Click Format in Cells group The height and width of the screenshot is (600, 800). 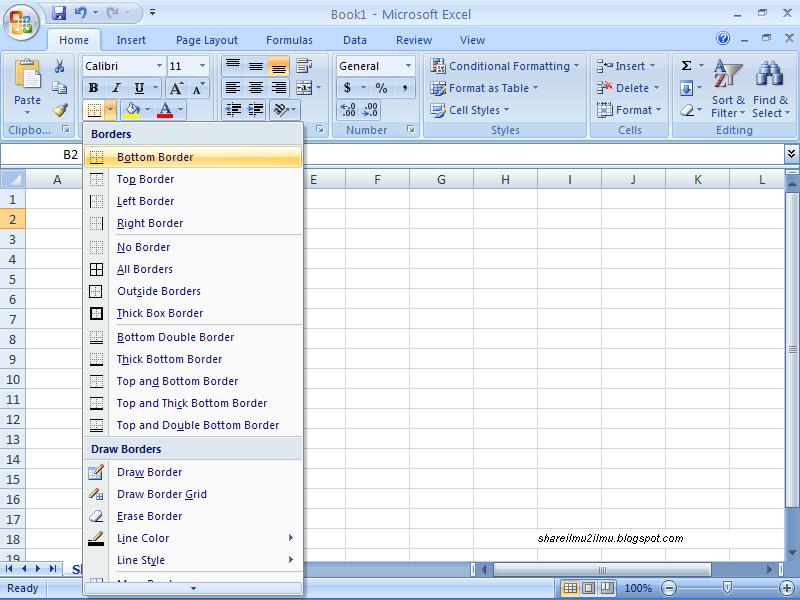(x=629, y=110)
